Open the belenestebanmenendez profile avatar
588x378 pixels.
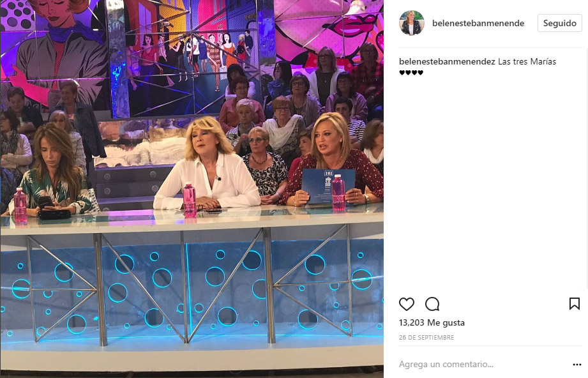pyautogui.click(x=411, y=23)
